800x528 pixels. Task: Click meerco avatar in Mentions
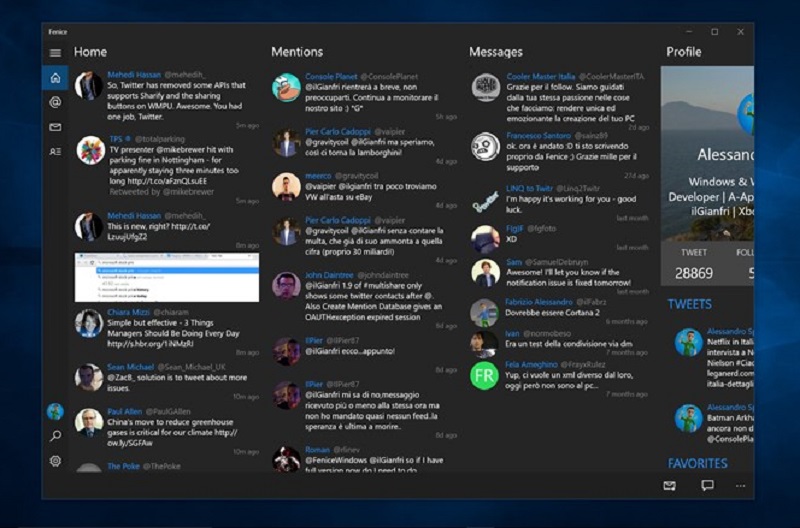click(x=286, y=187)
